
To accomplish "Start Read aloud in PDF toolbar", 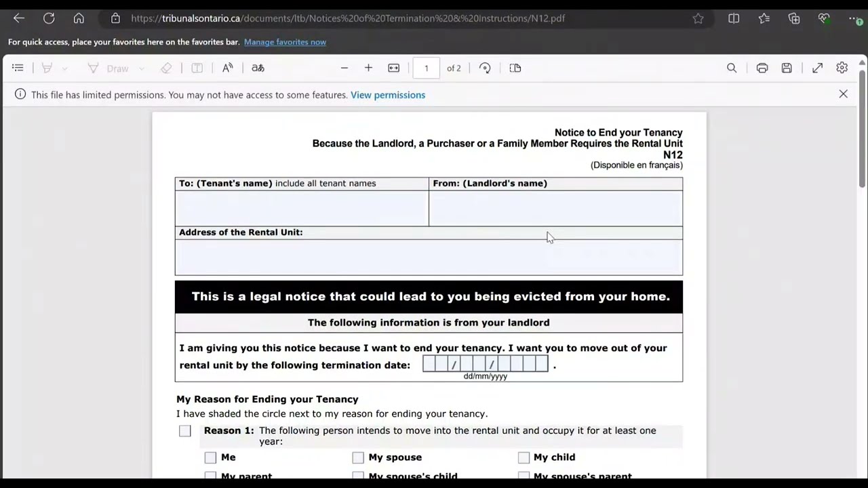I will coord(228,68).
